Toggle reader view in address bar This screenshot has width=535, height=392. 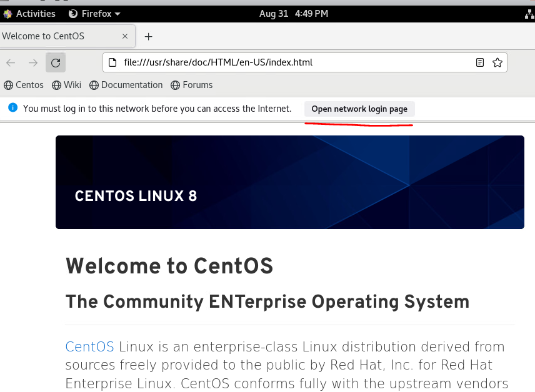(x=480, y=62)
